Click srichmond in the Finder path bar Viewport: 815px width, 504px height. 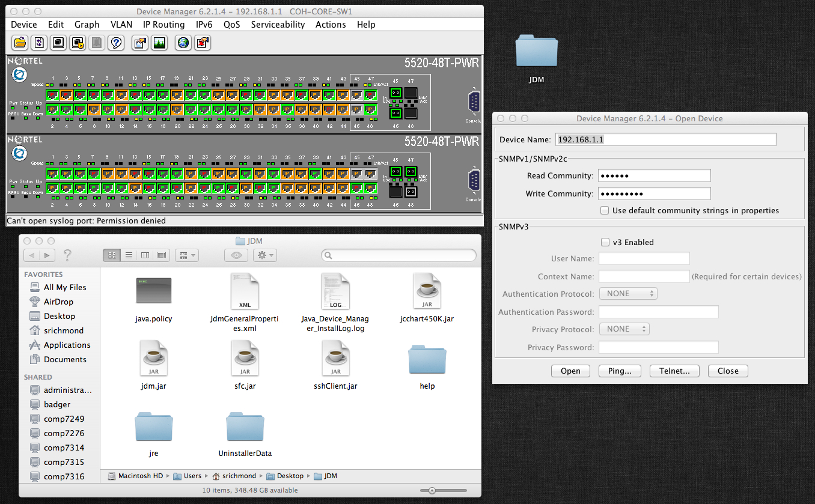click(234, 476)
